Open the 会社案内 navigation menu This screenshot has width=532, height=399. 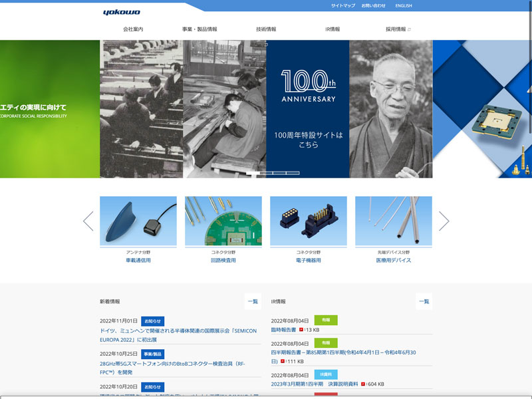pyautogui.click(x=133, y=29)
